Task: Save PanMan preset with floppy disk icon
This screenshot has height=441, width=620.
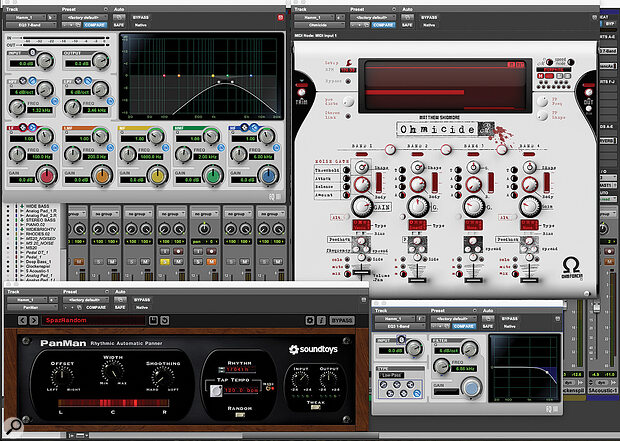Action: pos(153,320)
